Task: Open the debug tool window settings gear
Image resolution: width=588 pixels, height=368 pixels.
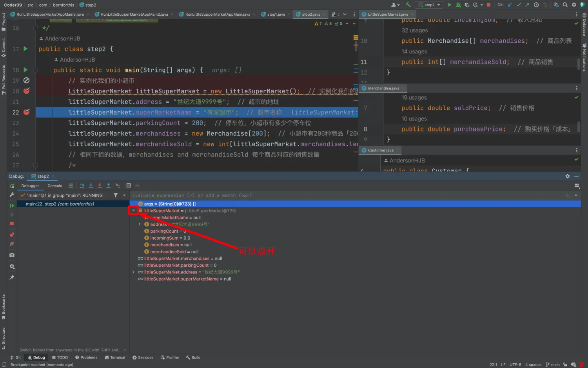Action: tap(567, 176)
